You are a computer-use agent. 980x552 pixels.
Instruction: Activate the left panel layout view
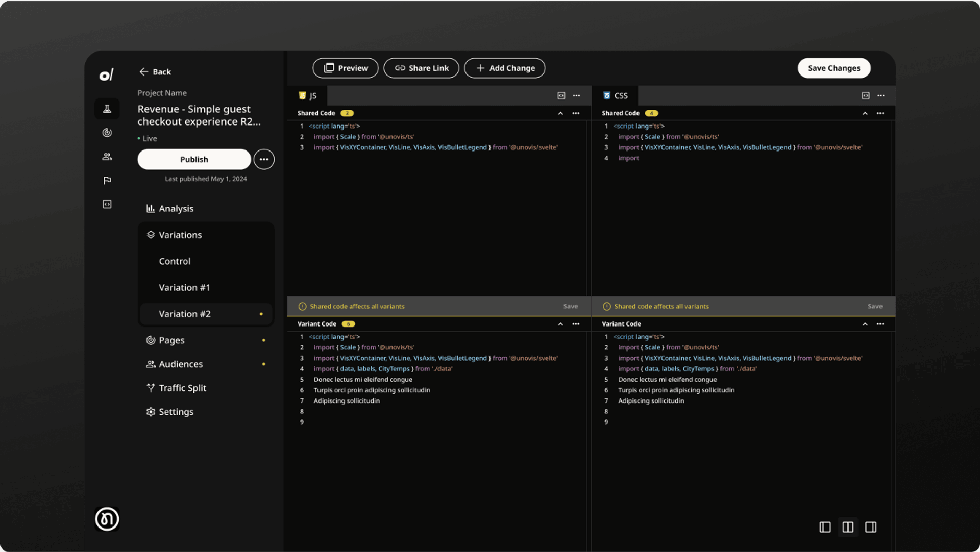[x=825, y=527]
